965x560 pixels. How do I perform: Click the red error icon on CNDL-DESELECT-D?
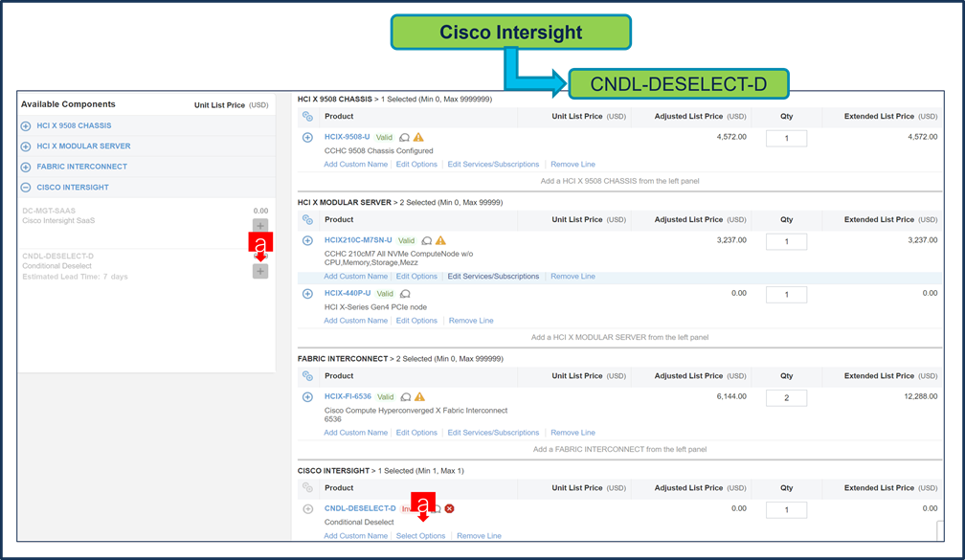coord(450,509)
